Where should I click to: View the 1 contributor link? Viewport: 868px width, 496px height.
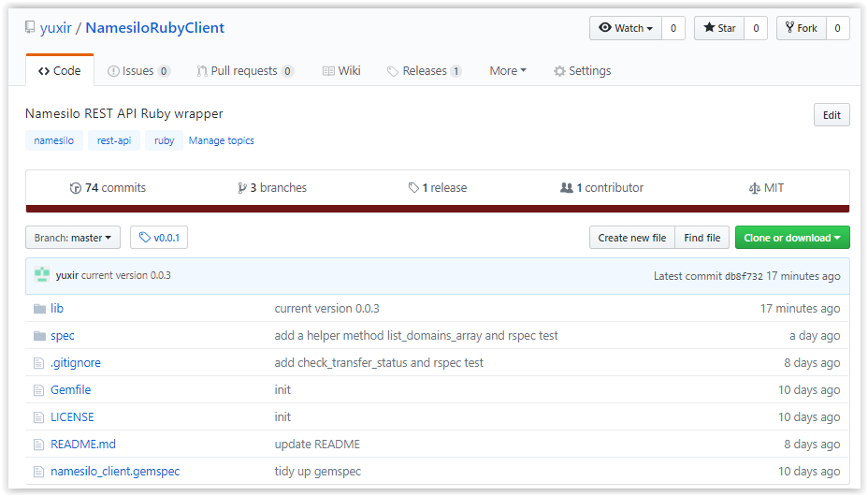(x=601, y=188)
